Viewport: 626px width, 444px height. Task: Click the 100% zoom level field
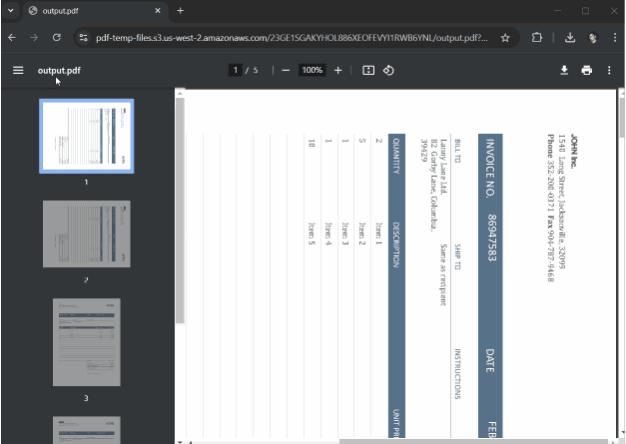pyautogui.click(x=312, y=70)
